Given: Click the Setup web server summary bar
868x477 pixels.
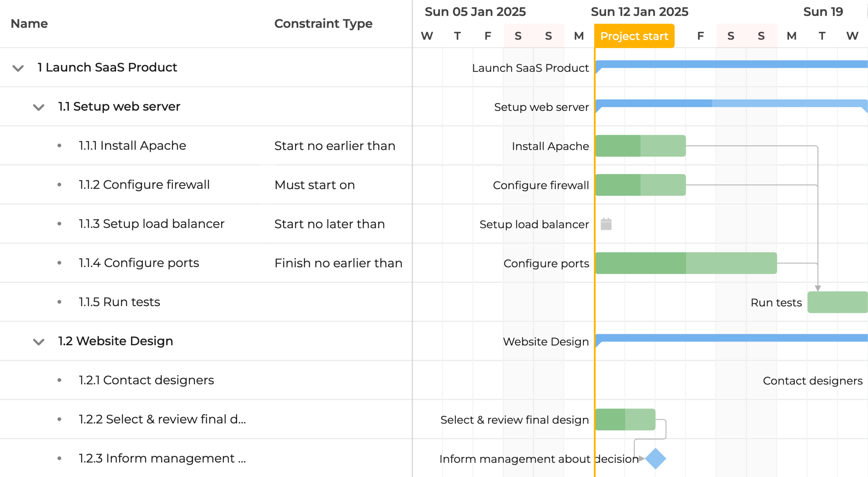Looking at the screenshot, I should point(729,103).
